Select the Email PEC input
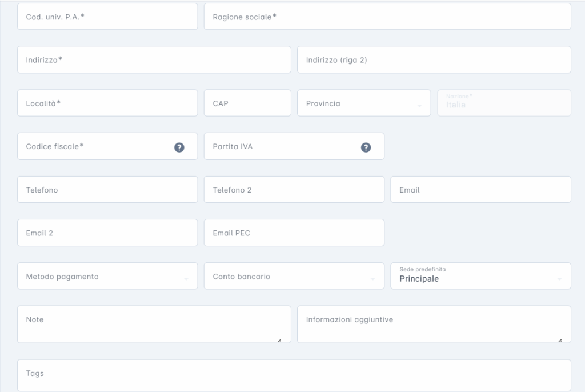The width and height of the screenshot is (585, 392). tap(294, 233)
